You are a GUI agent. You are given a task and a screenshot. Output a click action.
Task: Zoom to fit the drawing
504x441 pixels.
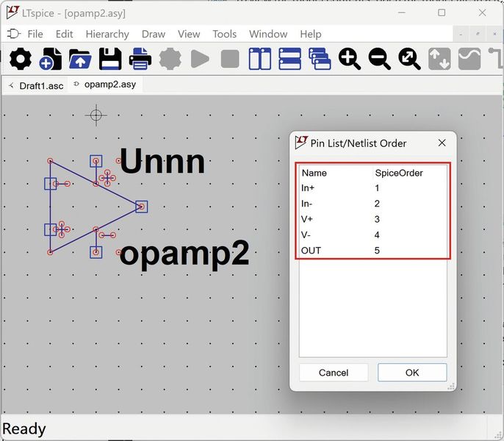tap(409, 59)
